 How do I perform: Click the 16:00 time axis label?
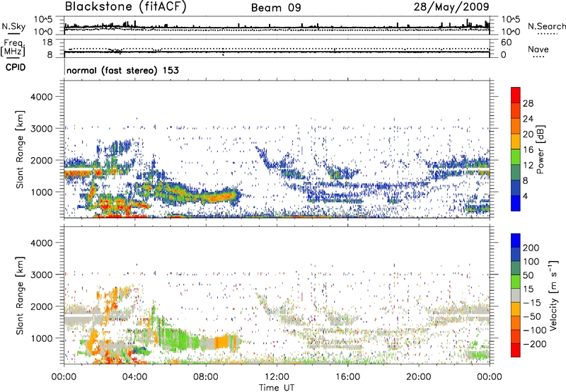pos(347,377)
